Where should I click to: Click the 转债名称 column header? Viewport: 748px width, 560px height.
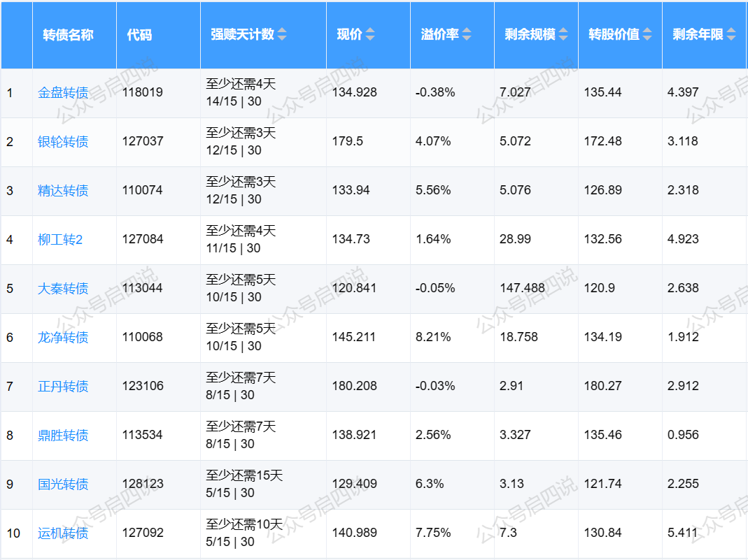point(68,35)
